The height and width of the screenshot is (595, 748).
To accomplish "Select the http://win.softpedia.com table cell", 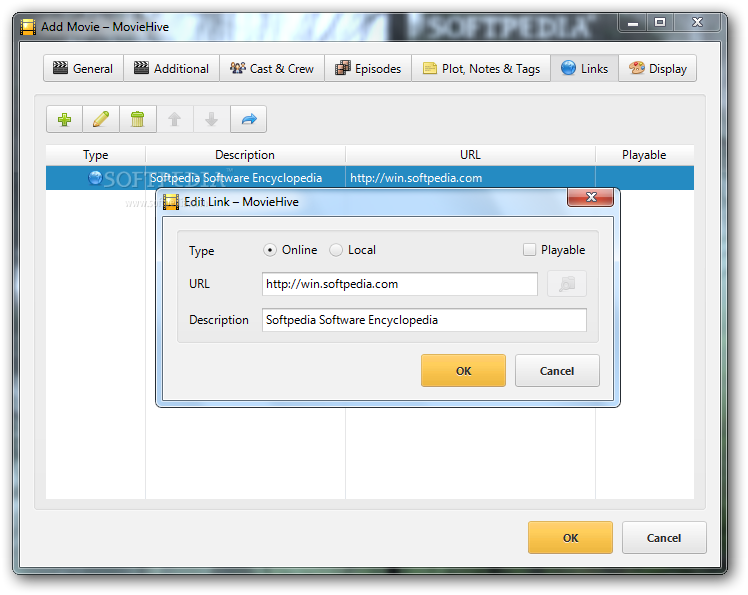I will pos(470,178).
